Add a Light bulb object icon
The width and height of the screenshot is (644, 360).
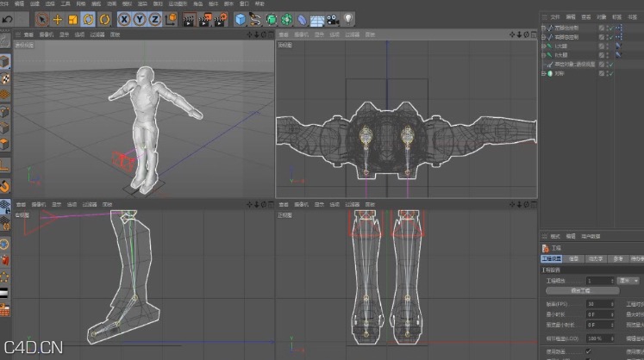click(x=348, y=18)
